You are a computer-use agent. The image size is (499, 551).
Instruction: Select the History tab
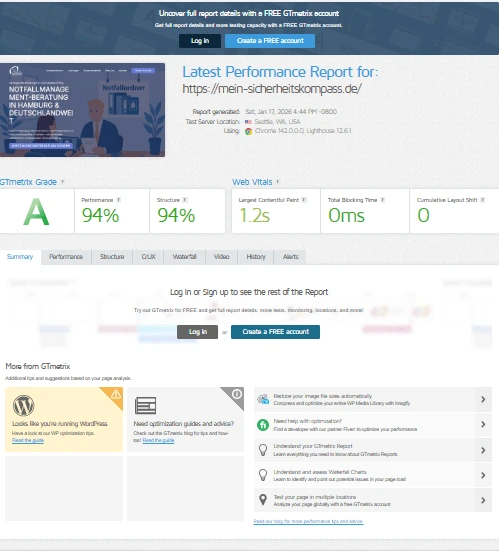tap(256, 257)
